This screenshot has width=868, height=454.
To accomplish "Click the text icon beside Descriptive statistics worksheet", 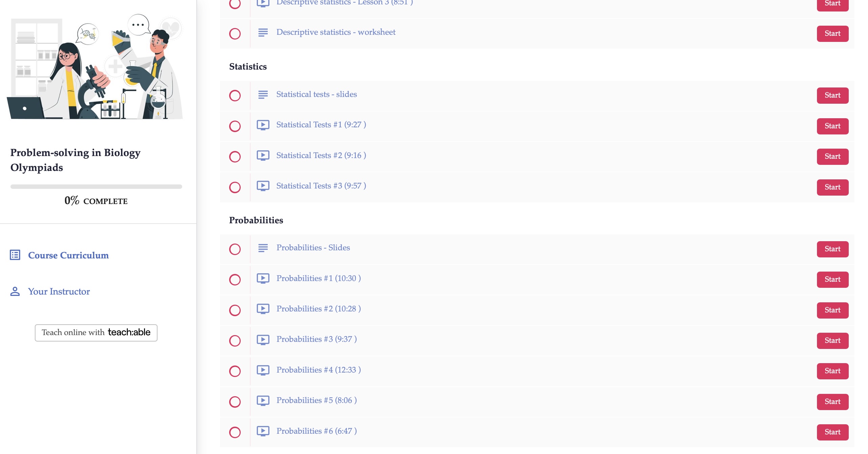I will (263, 32).
